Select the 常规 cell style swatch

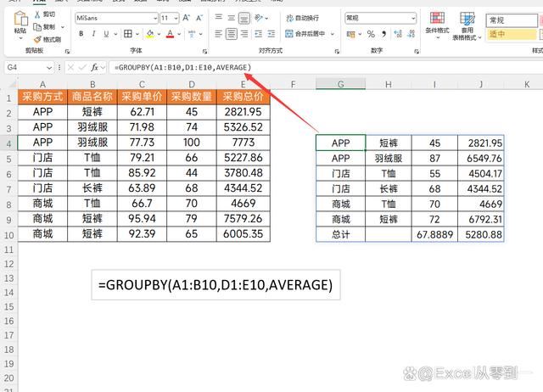[512, 20]
